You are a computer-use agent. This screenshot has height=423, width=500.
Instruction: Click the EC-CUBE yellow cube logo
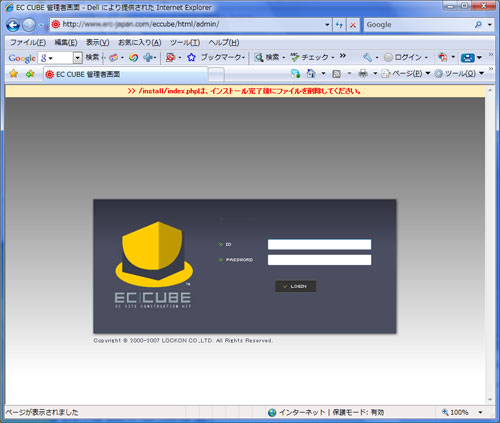[154, 254]
